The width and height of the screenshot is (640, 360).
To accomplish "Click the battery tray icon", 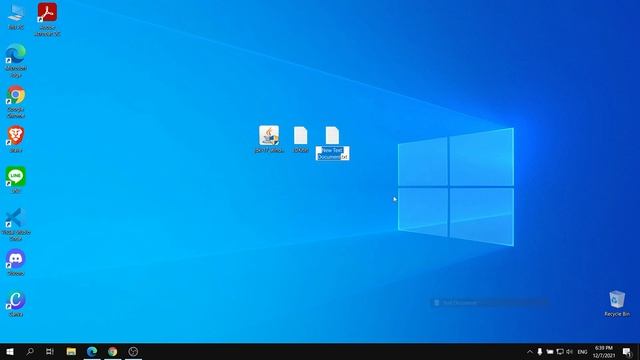I will tap(550, 351).
